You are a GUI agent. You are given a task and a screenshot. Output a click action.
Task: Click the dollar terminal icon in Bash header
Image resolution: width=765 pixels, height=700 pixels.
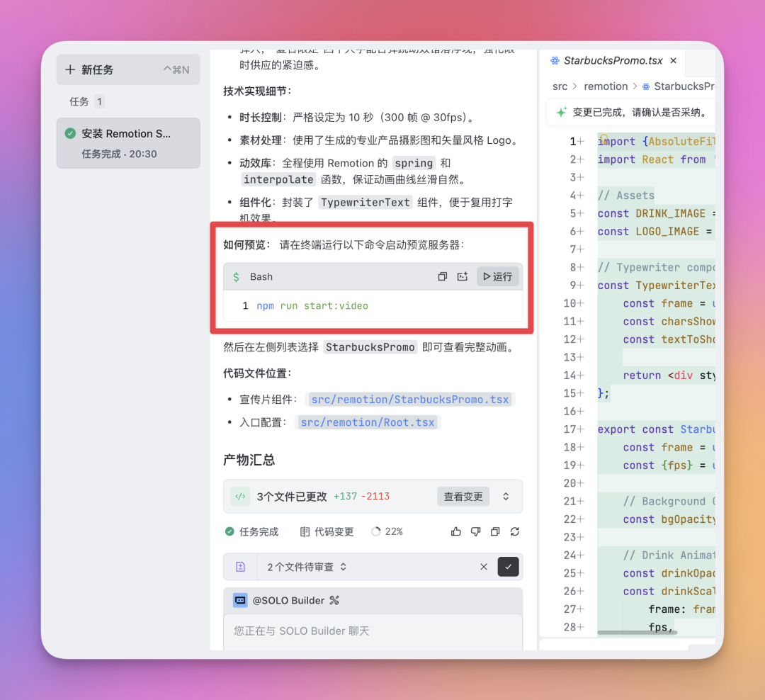(x=236, y=277)
